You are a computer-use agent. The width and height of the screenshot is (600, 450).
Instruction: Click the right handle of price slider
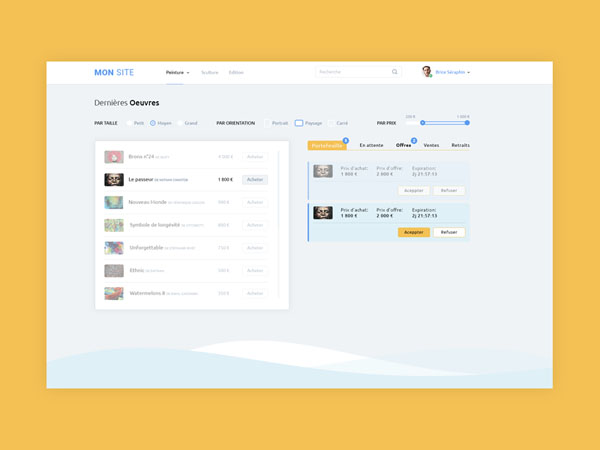pos(467,122)
